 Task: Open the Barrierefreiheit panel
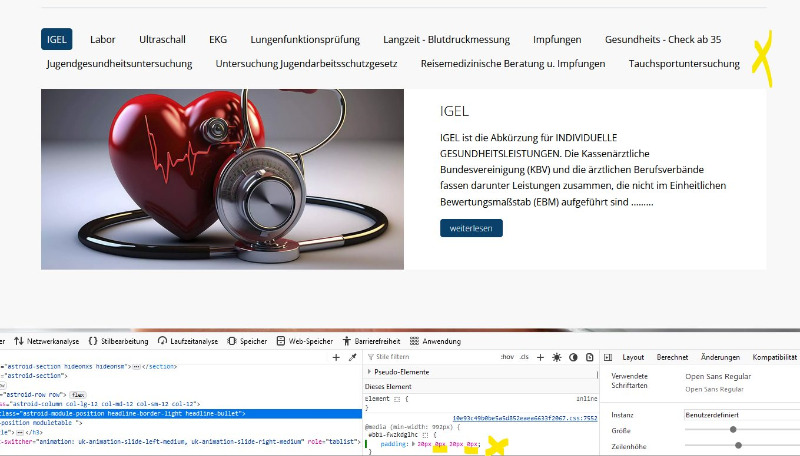pyautogui.click(x=371, y=341)
